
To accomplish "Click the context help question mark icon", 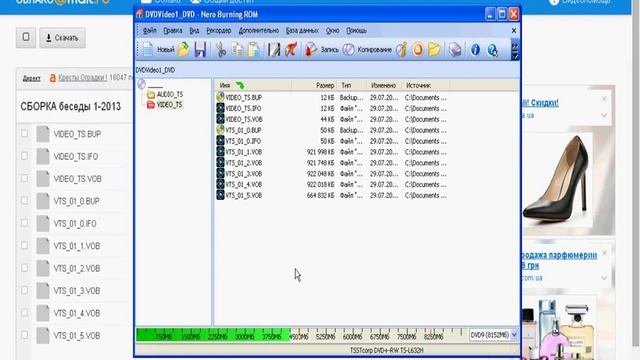I will pos(493,50).
